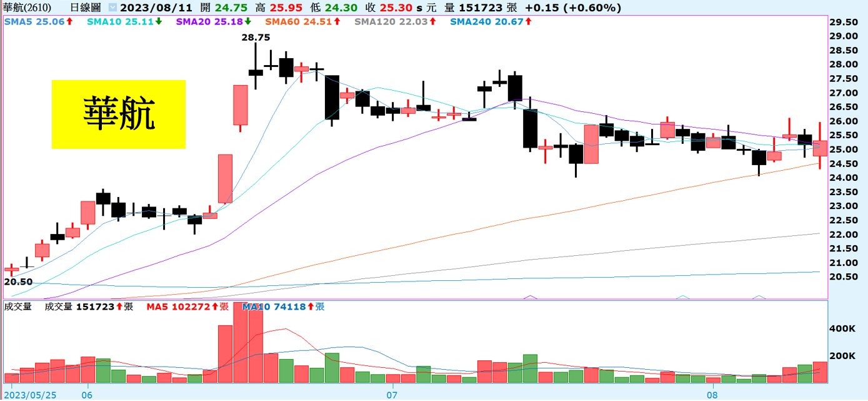Click the 25.00 level on price axis
This screenshot has height=401, width=868.
[842, 150]
